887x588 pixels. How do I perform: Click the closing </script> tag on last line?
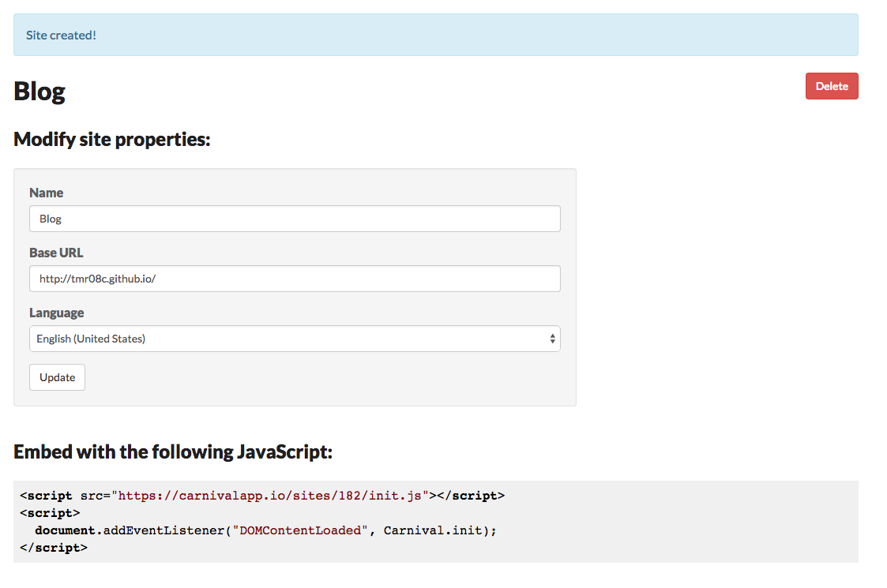(54, 548)
